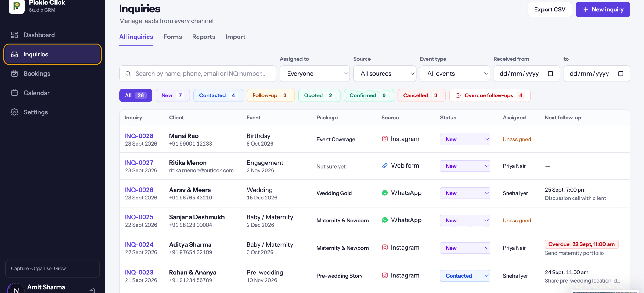Select the All inquiries tab
Viewport: 644px width, 293px height.
click(x=136, y=37)
